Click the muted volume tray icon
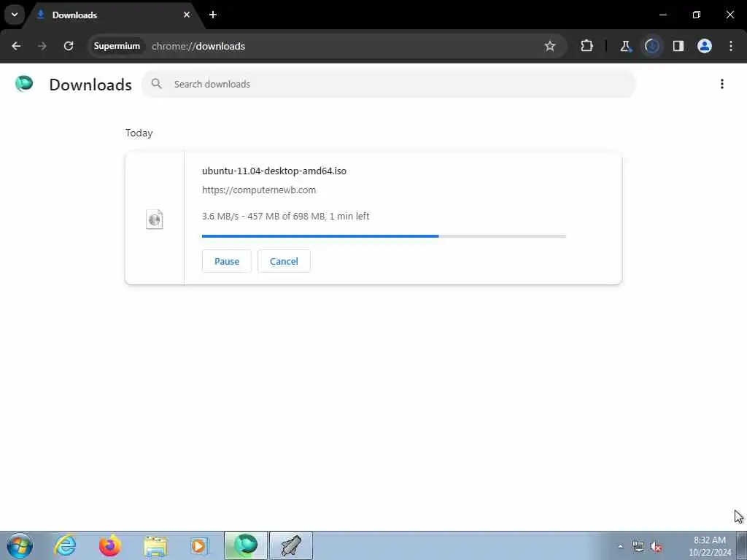Viewport: 747px width, 560px height. 656,547
